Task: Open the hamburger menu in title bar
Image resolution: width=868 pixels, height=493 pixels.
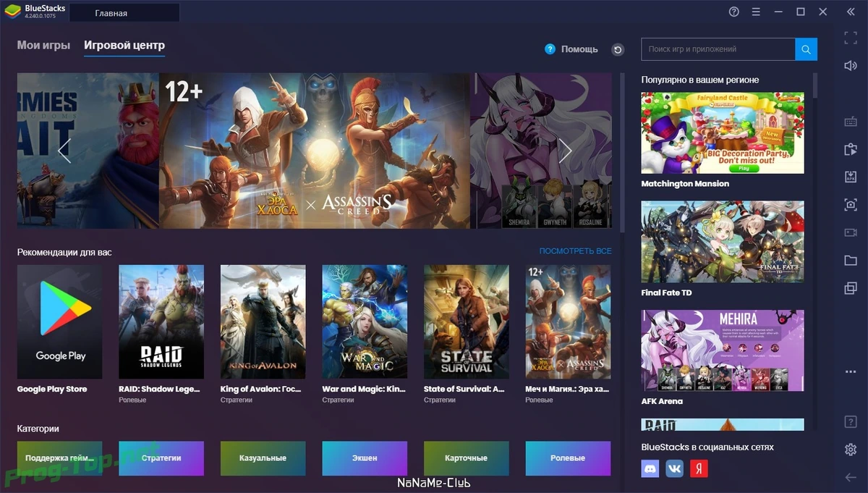Action: pos(756,12)
